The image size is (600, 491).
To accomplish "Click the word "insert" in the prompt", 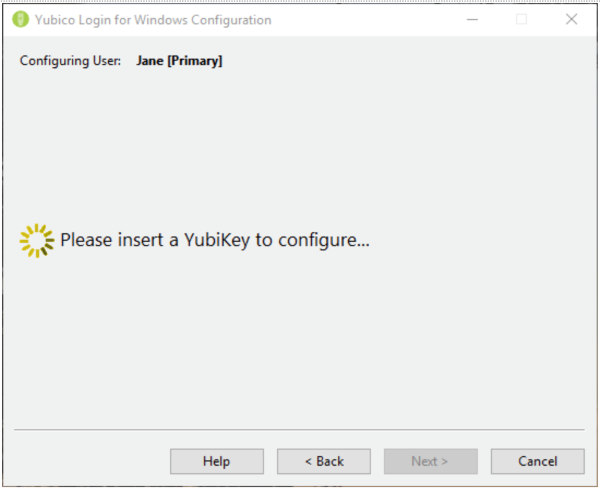I will [129, 240].
